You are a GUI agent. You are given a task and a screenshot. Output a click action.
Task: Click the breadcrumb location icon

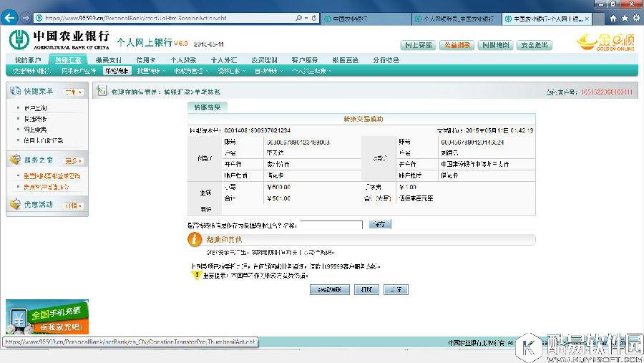click(101, 91)
